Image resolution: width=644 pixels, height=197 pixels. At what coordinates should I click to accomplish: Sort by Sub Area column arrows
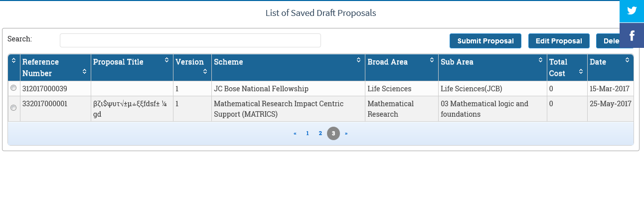coord(540,60)
